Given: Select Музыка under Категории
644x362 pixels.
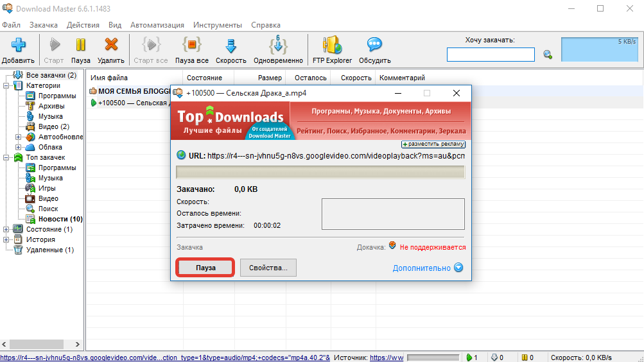Looking at the screenshot, I should pyautogui.click(x=51, y=116).
